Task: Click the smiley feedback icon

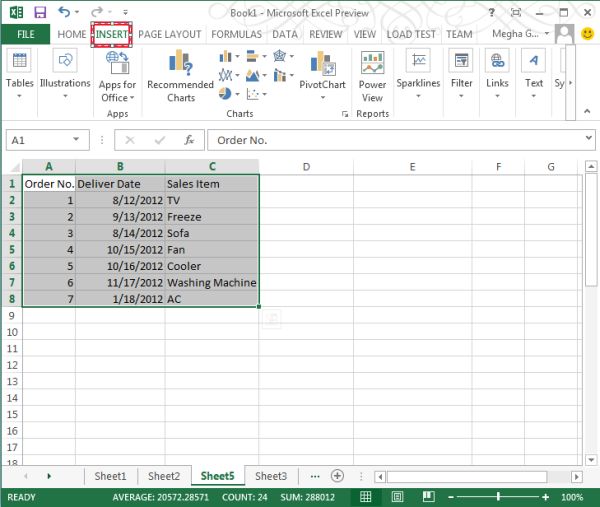Action: point(587,34)
